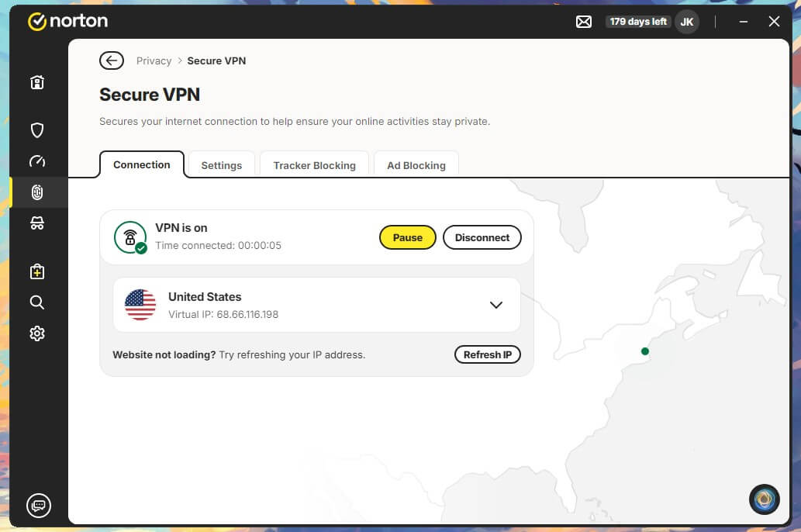The image size is (801, 532).
Task: Open the Norton home dashboard icon
Action: [36, 82]
